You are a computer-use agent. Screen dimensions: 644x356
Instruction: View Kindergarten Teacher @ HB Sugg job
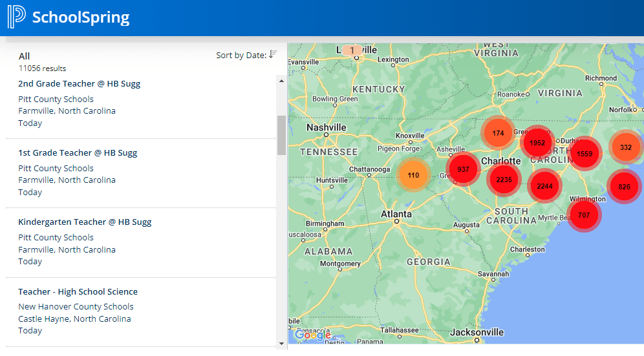click(85, 222)
